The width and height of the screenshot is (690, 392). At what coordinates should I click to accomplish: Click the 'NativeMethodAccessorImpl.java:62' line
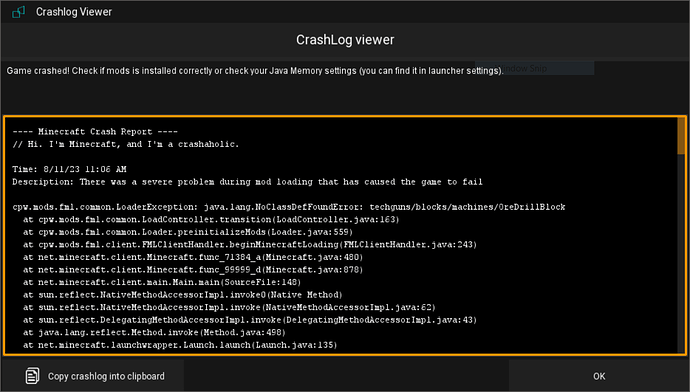click(x=229, y=307)
